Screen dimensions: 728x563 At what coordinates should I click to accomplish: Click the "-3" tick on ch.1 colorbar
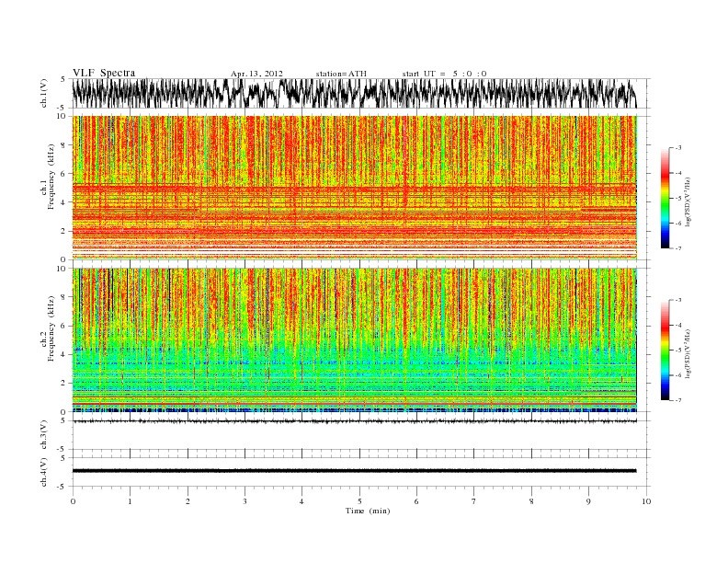pyautogui.click(x=678, y=148)
